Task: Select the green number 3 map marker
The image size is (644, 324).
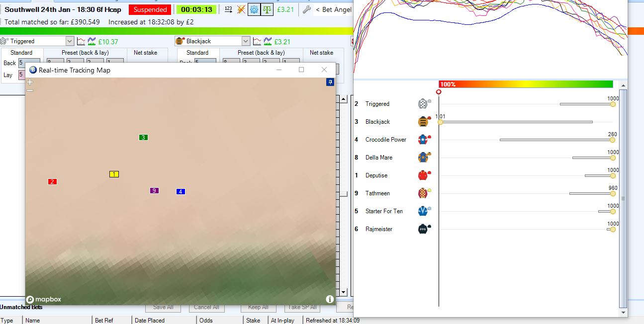Action: (x=143, y=137)
